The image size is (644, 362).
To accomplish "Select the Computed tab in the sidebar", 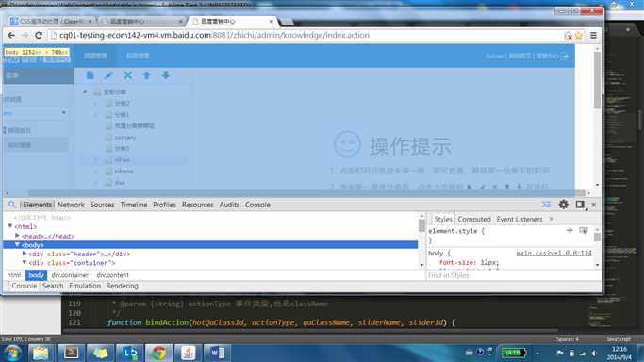I will (474, 220).
